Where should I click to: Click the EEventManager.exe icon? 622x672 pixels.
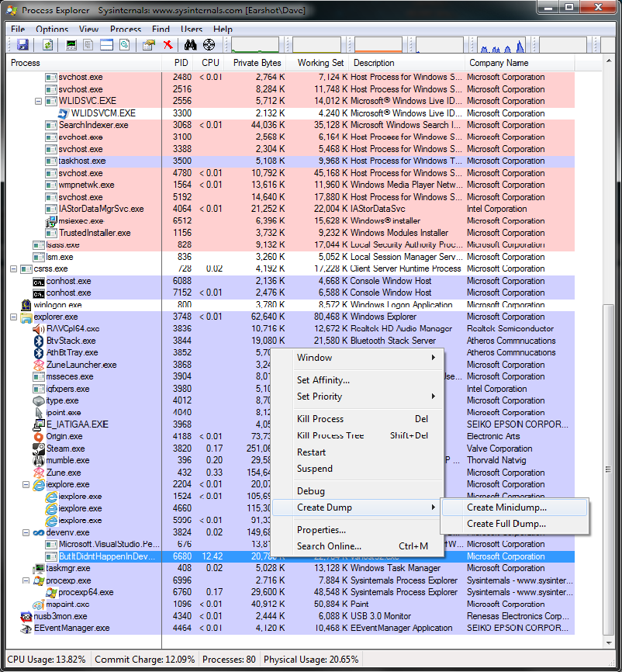click(x=26, y=629)
